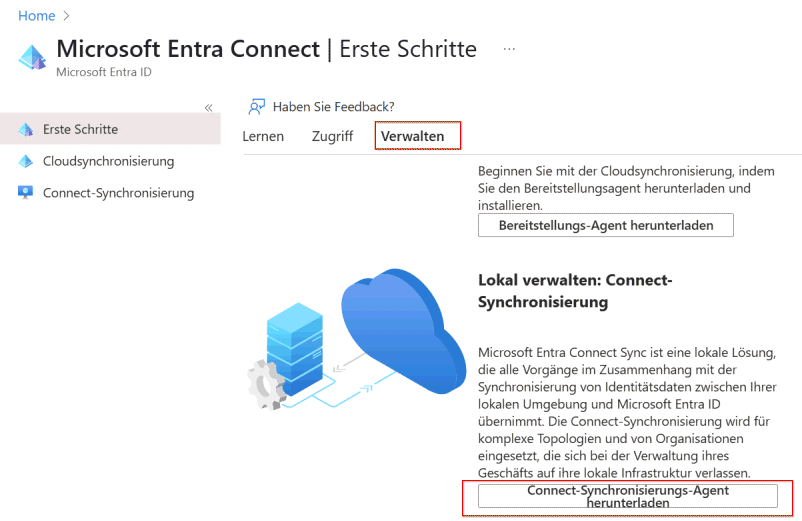Image resolution: width=802 pixels, height=521 pixels.
Task: Go to the Home breadcrumb link
Action: click(x=37, y=16)
